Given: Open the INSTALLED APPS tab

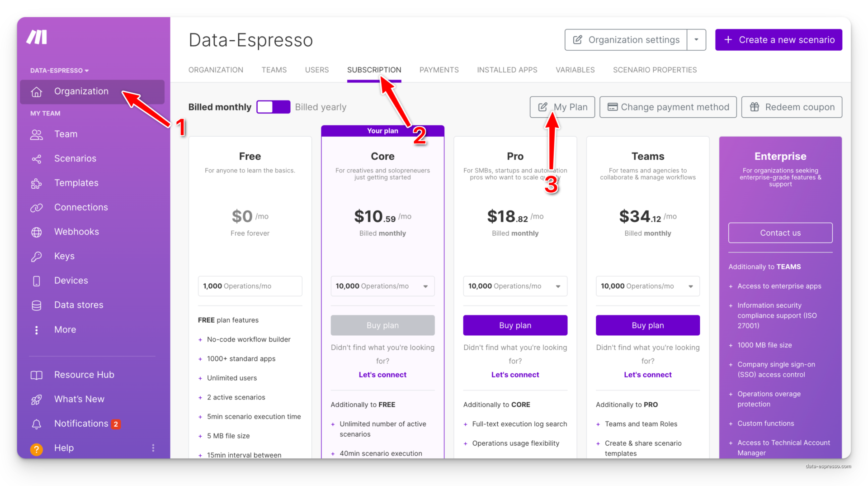Looking at the screenshot, I should (507, 70).
